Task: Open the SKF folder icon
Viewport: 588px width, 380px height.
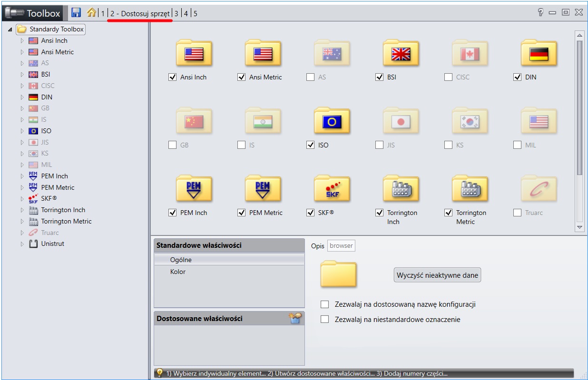Action: click(332, 189)
